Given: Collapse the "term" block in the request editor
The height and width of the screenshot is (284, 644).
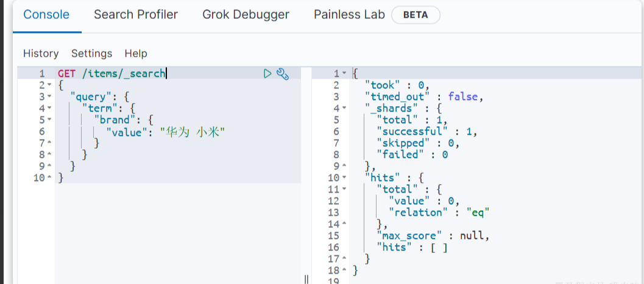Looking at the screenshot, I should [x=49, y=108].
